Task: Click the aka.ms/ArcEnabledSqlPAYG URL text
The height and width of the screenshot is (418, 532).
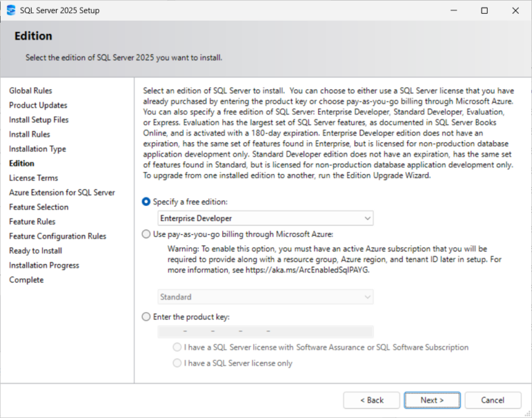Action: click(307, 270)
